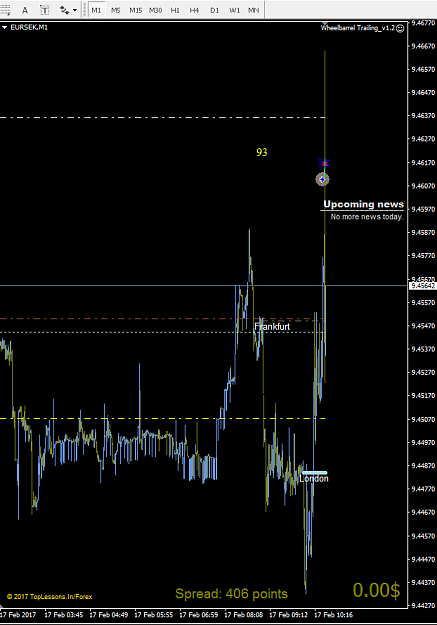
Task: Switch to MN timeframe
Action: point(254,10)
